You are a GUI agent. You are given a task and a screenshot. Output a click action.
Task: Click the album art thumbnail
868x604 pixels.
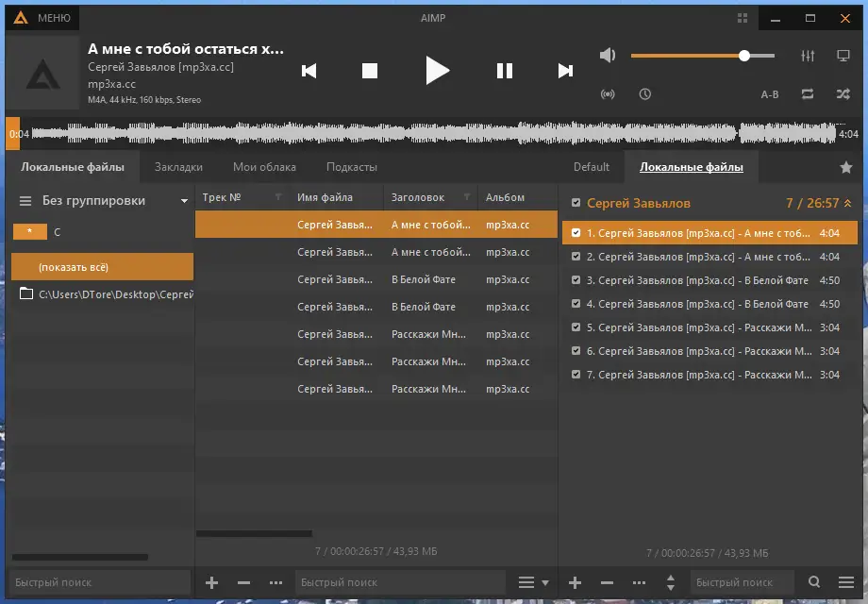[x=42, y=73]
